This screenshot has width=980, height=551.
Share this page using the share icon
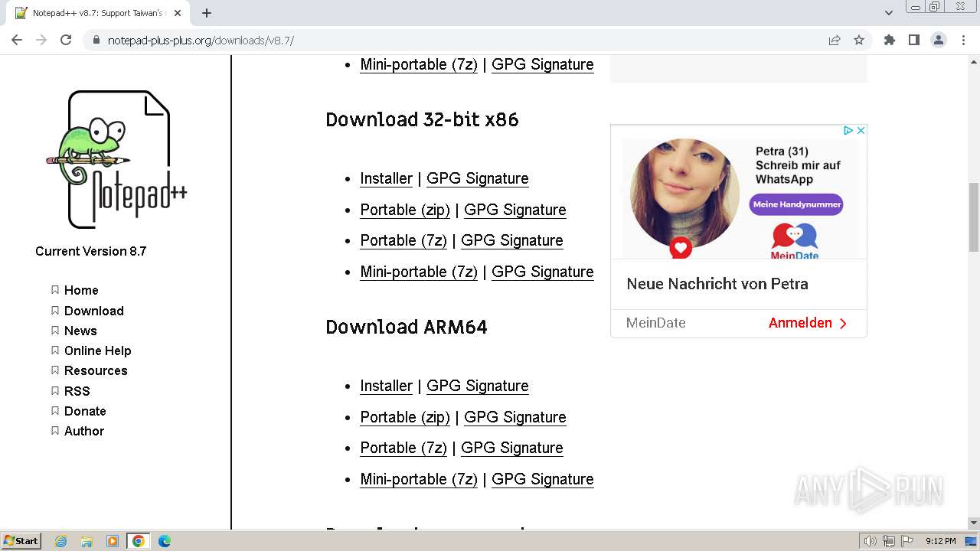(835, 41)
